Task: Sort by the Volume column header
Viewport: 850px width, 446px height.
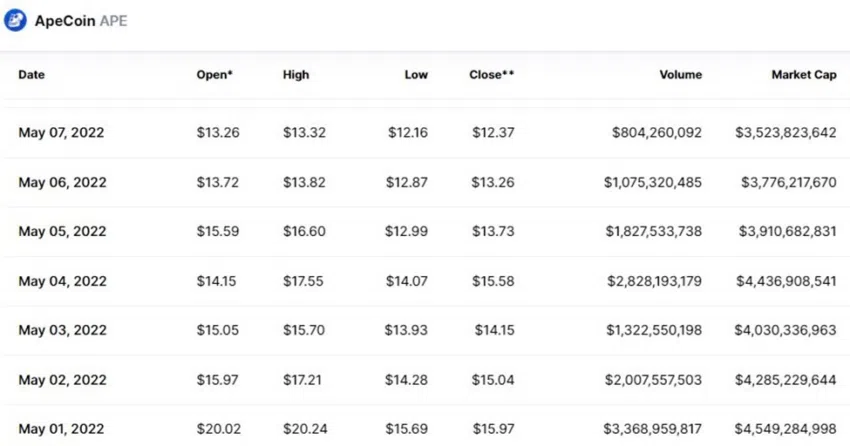Action: [x=680, y=75]
